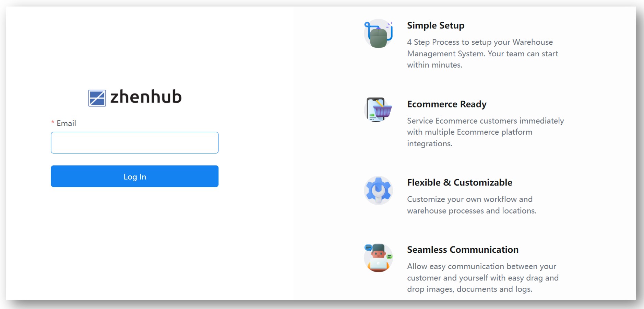Click the Seamless Communication person icon
This screenshot has height=309, width=644.
tap(378, 257)
